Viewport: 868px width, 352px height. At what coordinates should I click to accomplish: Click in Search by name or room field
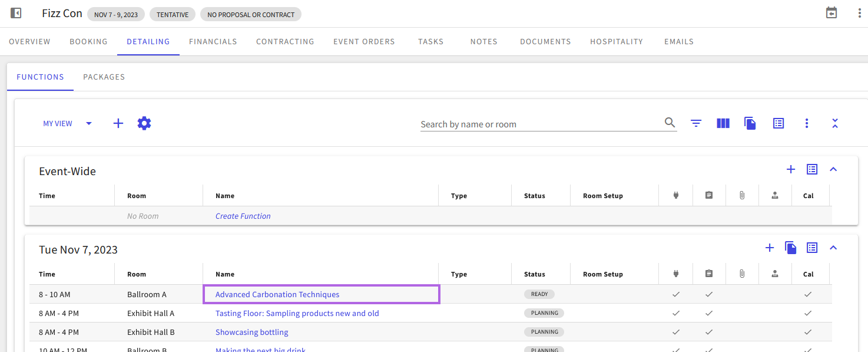point(541,124)
